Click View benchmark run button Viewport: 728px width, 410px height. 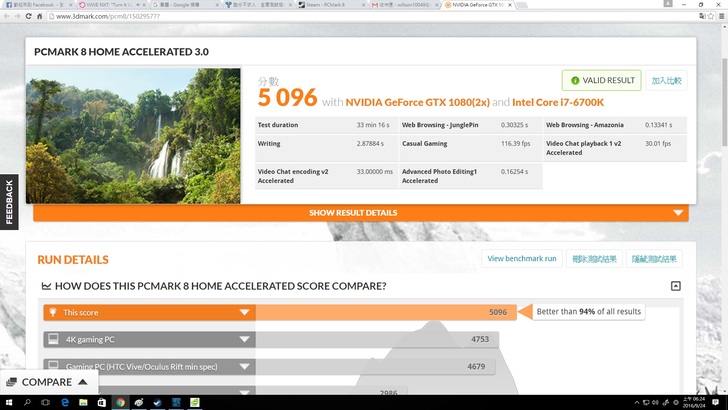[x=522, y=259]
